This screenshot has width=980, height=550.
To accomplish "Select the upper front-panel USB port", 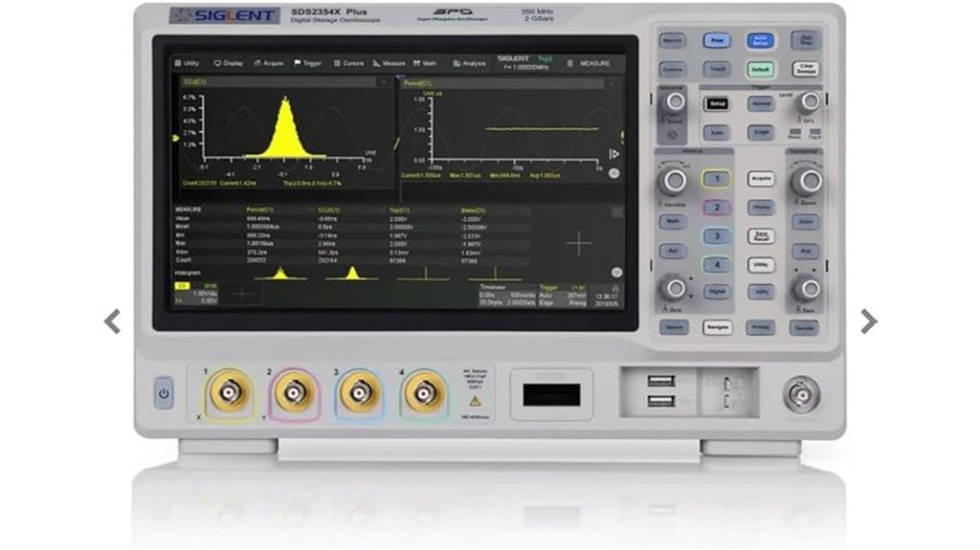I will pos(660,381).
